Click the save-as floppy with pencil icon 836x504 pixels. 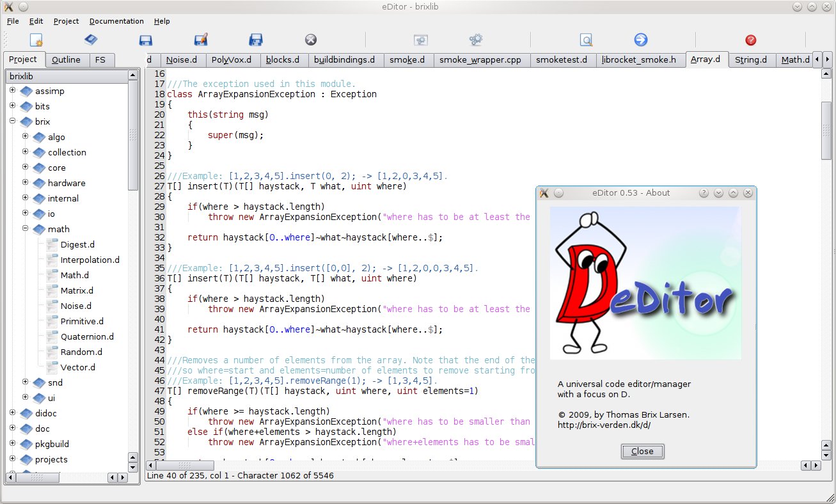coord(201,40)
